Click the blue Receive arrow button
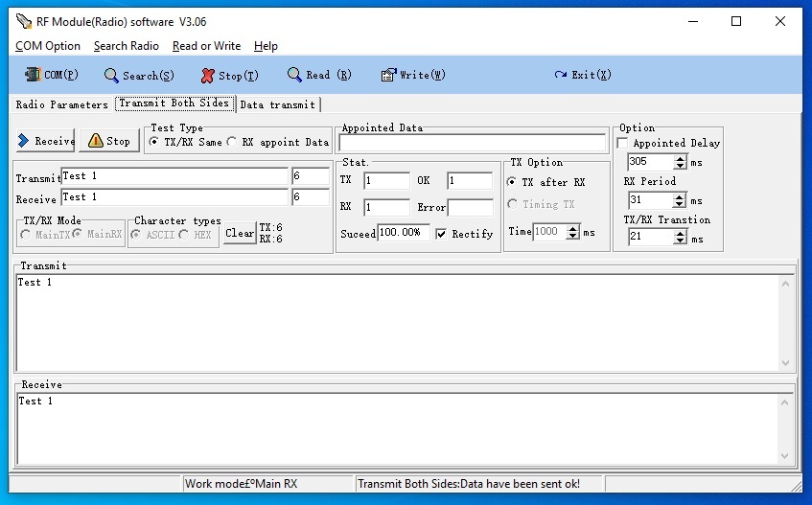812x505 pixels. (46, 141)
